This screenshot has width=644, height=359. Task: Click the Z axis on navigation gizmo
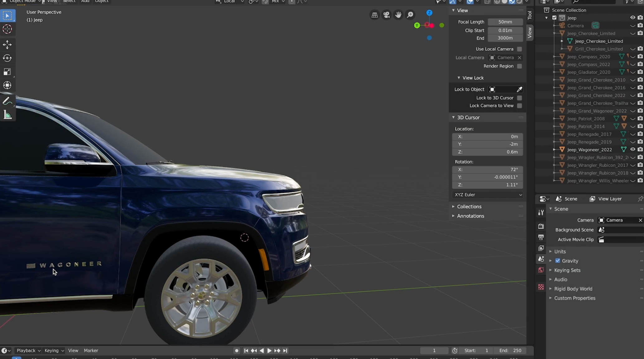429,13
